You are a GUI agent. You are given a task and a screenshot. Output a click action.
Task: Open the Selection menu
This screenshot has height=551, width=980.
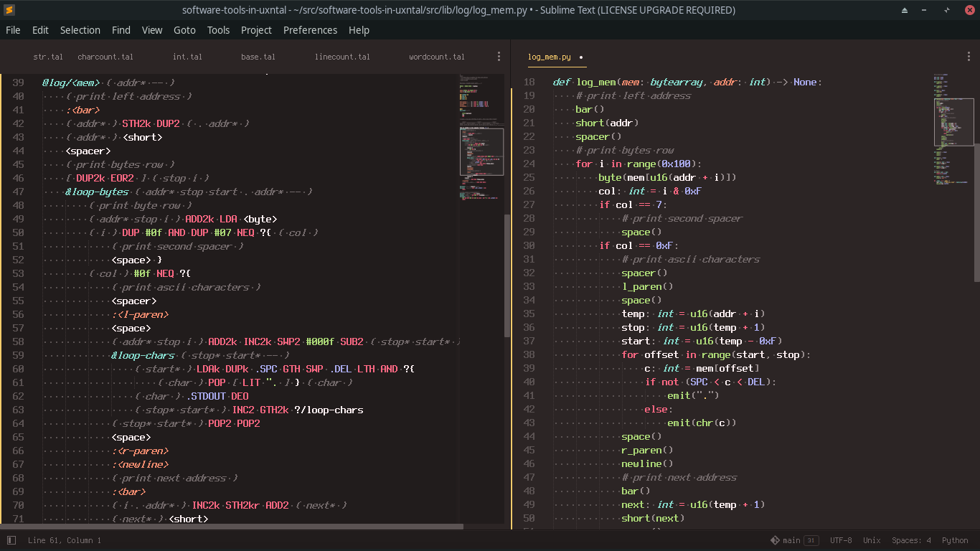point(80,30)
